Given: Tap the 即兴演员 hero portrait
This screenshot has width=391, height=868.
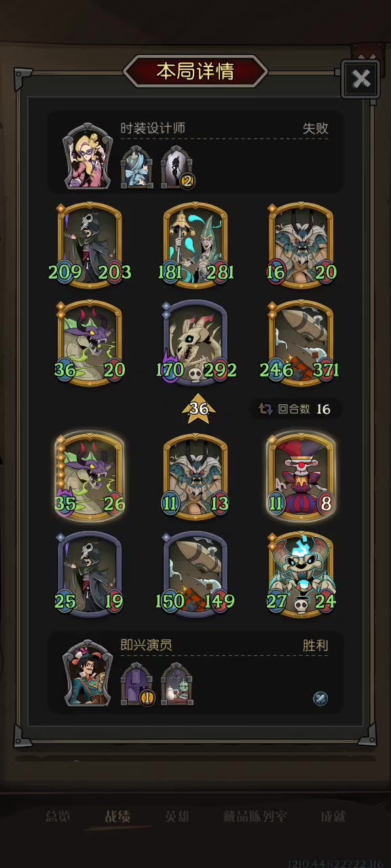Looking at the screenshot, I should pos(88,673).
